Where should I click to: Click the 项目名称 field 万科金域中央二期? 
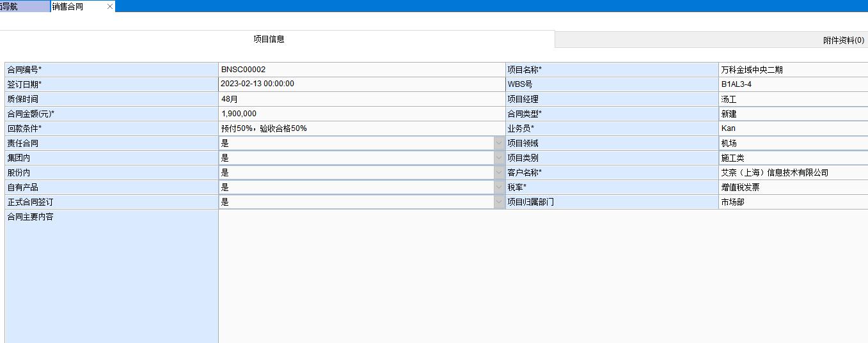tap(793, 70)
